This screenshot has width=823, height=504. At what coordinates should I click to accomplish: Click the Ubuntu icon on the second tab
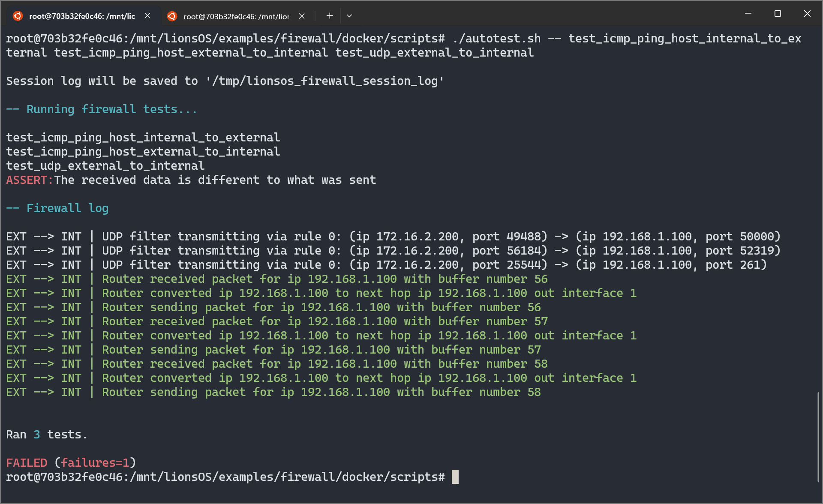tap(172, 16)
